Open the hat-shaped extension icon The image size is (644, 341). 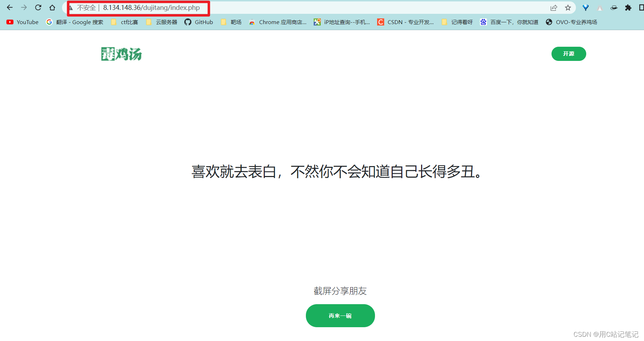(x=614, y=8)
